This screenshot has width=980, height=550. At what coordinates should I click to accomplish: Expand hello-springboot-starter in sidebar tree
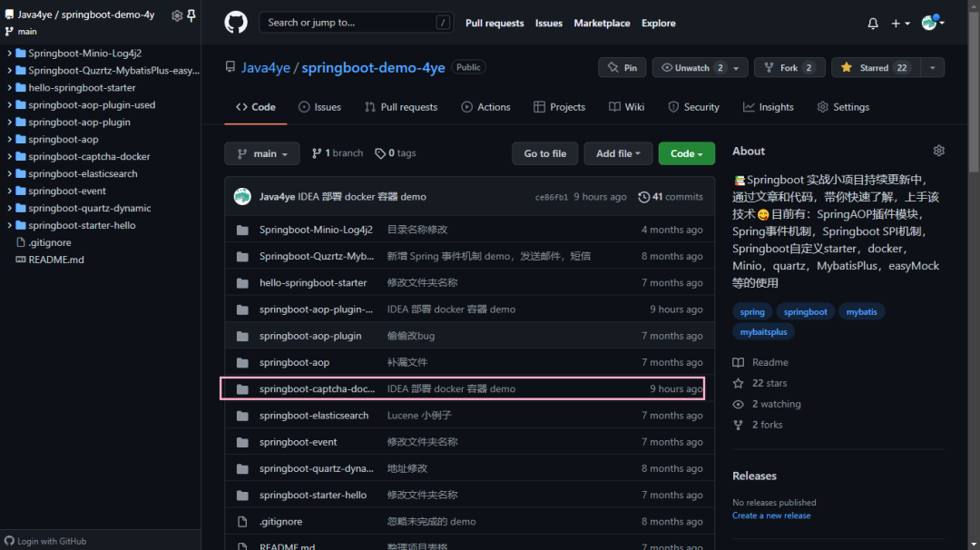9,87
